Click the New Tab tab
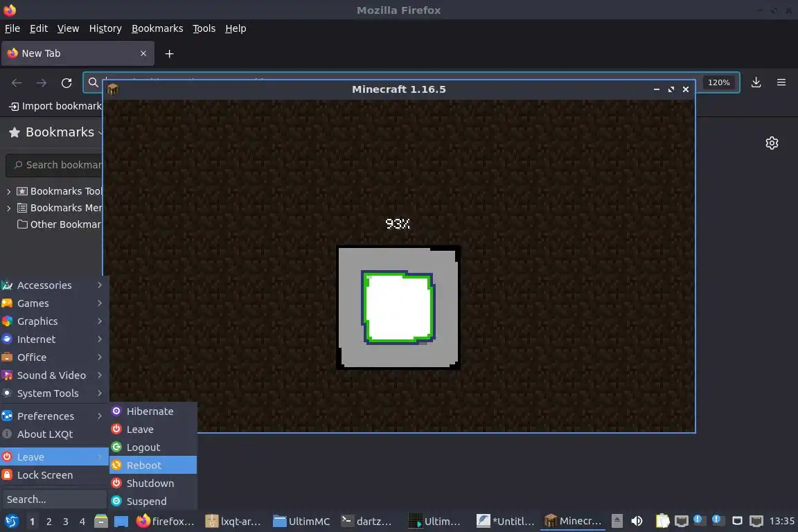Screen dimensions: 798x532 point(78,53)
